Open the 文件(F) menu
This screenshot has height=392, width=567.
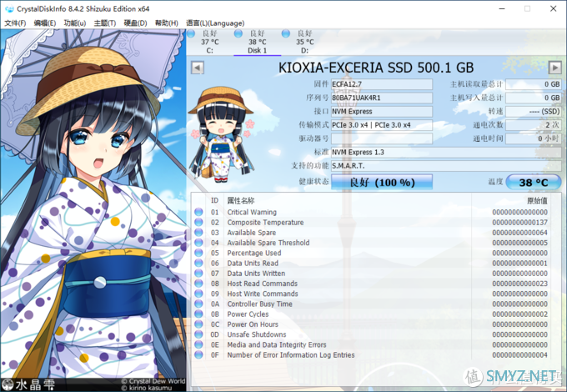[x=15, y=23]
